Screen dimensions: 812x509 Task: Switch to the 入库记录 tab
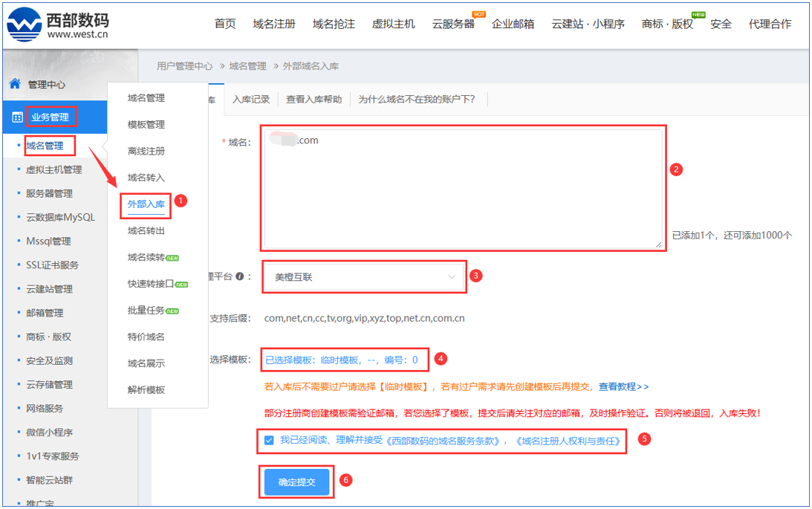(x=251, y=99)
